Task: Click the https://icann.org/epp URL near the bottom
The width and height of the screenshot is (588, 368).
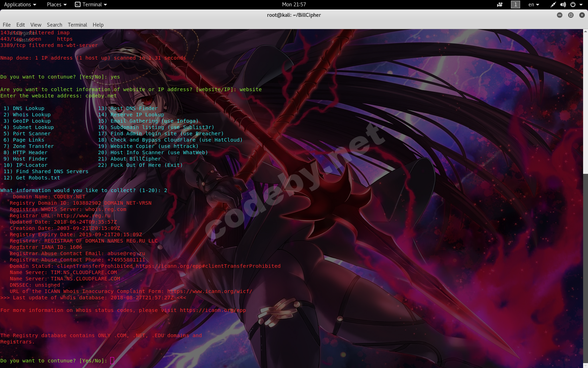Action: pos(213,310)
